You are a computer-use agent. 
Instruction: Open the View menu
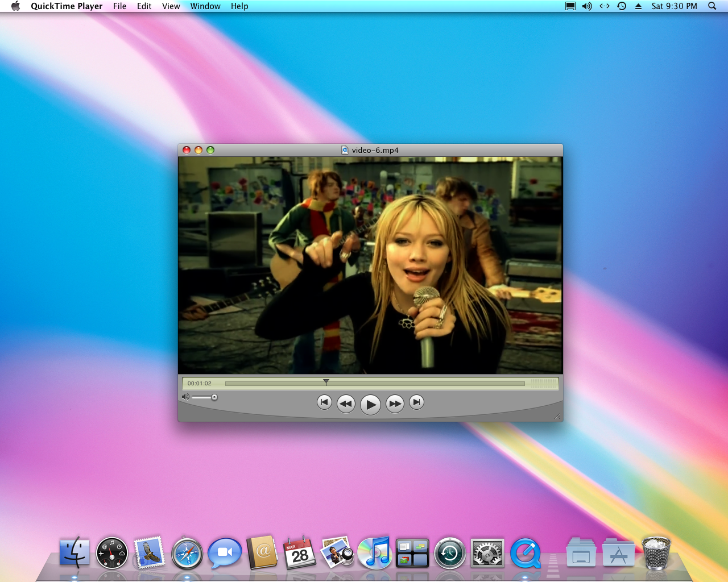171,6
